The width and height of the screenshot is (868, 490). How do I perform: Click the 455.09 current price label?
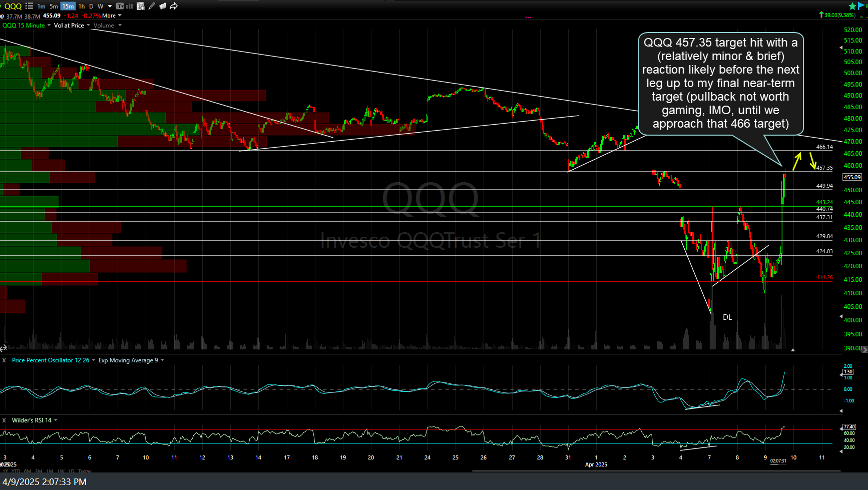click(x=852, y=177)
